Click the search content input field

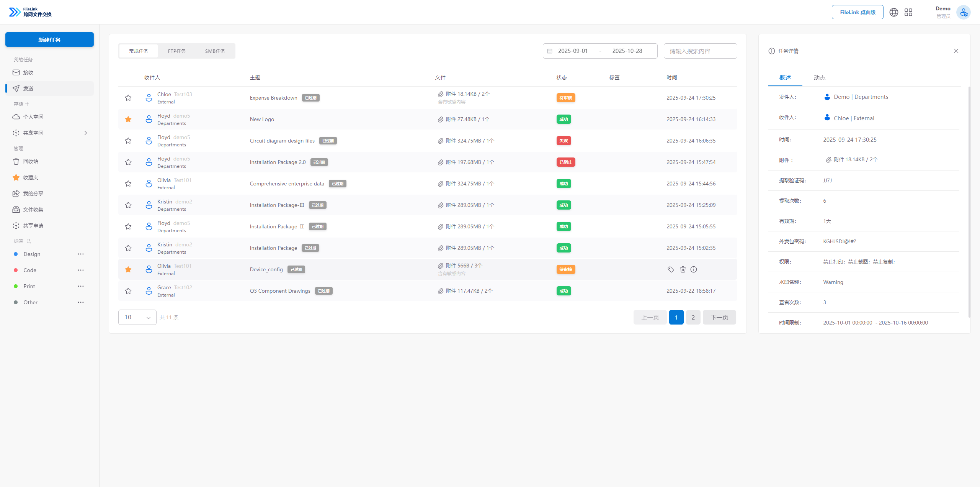click(700, 51)
